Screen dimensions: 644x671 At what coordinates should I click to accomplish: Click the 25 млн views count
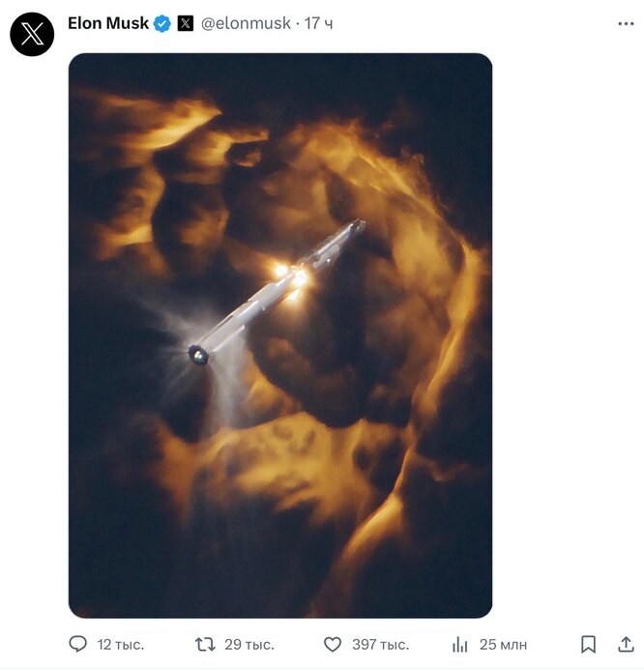[x=503, y=644]
